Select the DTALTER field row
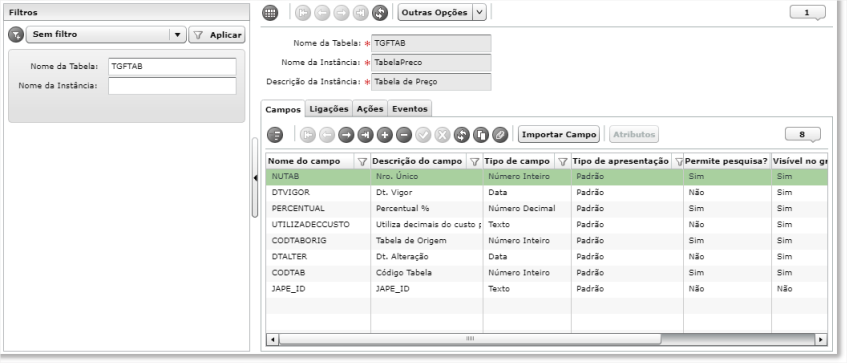Viewport: 847px width, 363px height. tap(546, 257)
